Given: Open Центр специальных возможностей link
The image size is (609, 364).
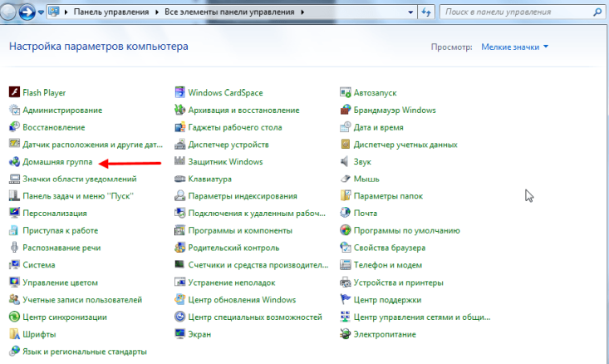Looking at the screenshot, I should click(255, 317).
